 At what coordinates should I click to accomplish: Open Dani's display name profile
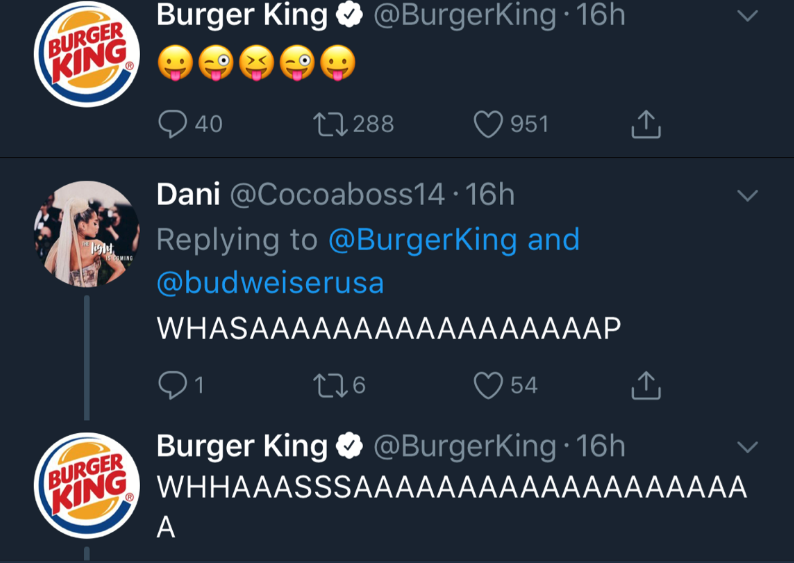(189, 194)
